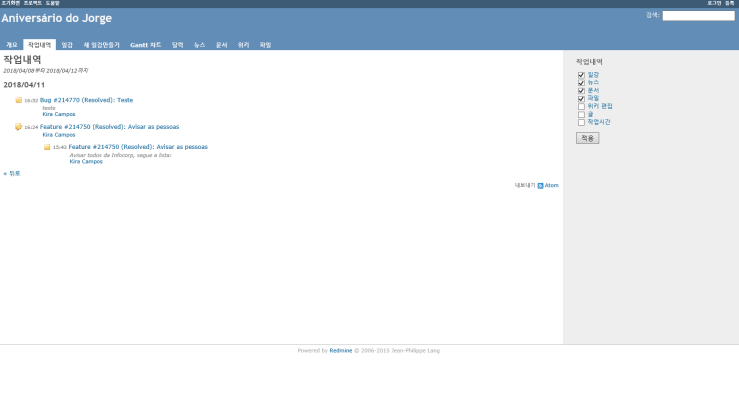Click the 'Avisar todos da Infocorp' description text
The image size is (739, 393).
click(121, 155)
